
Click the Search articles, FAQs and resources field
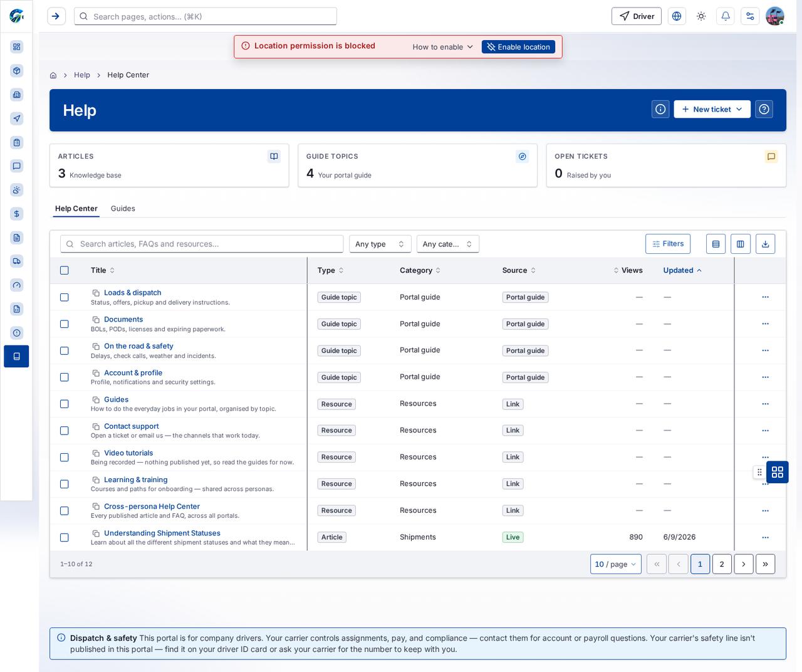[202, 244]
